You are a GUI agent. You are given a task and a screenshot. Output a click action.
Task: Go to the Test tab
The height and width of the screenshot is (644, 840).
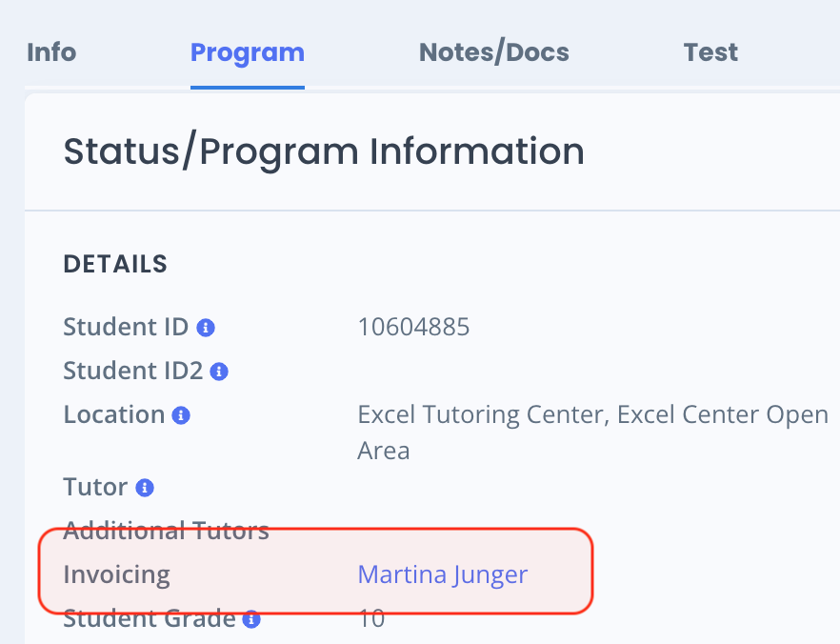tap(710, 52)
